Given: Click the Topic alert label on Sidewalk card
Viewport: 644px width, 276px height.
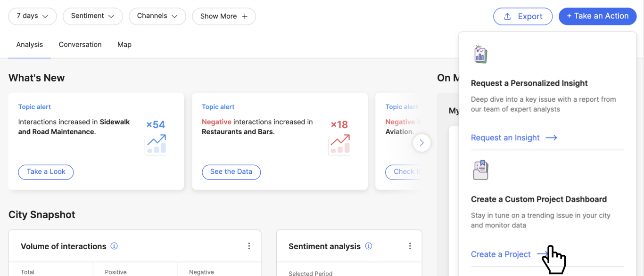Looking at the screenshot, I should (34, 107).
